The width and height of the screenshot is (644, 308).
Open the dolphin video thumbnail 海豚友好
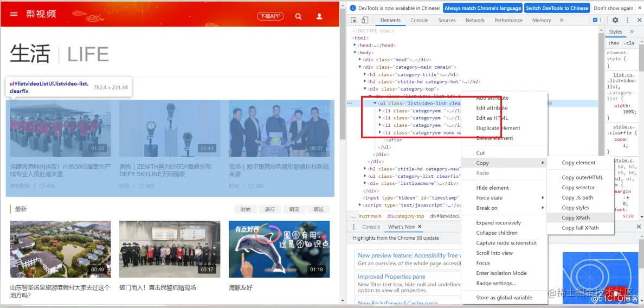click(279, 249)
